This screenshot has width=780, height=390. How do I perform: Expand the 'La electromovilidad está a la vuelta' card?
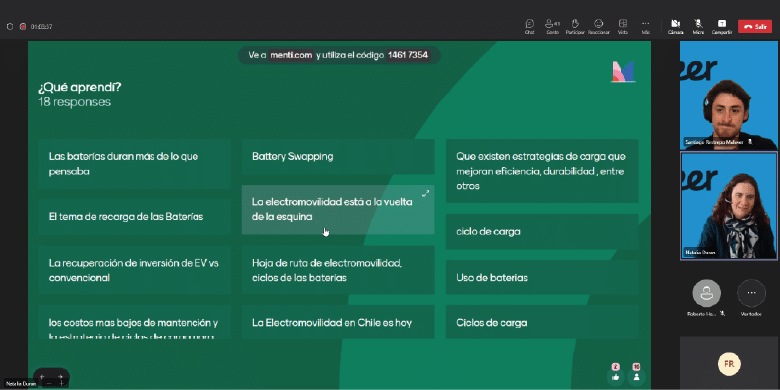point(425,194)
